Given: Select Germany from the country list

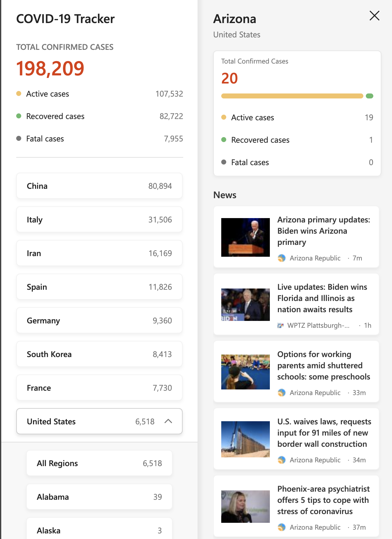Looking at the screenshot, I should (x=99, y=321).
